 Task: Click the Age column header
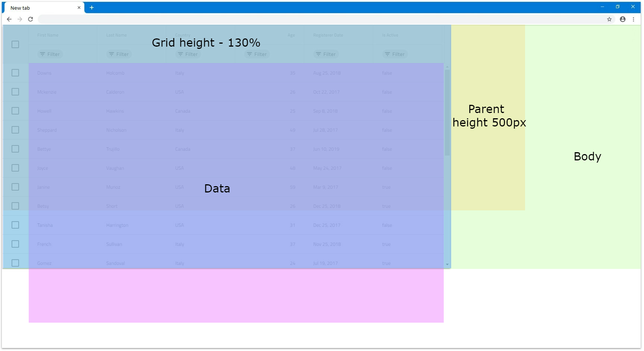[x=291, y=35]
